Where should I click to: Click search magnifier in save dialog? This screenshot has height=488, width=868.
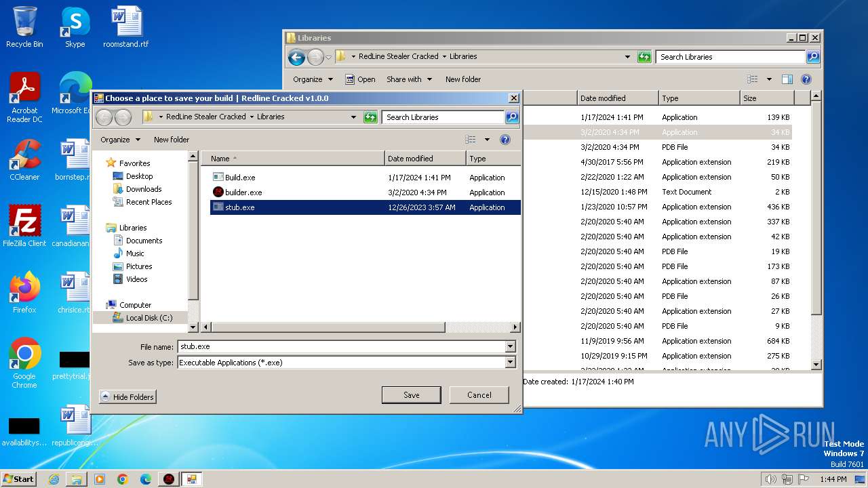pyautogui.click(x=512, y=117)
